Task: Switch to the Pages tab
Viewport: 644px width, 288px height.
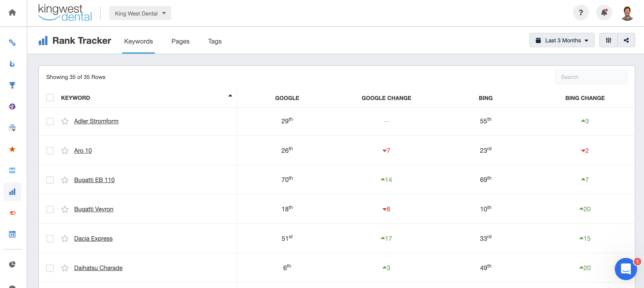Action: click(180, 41)
